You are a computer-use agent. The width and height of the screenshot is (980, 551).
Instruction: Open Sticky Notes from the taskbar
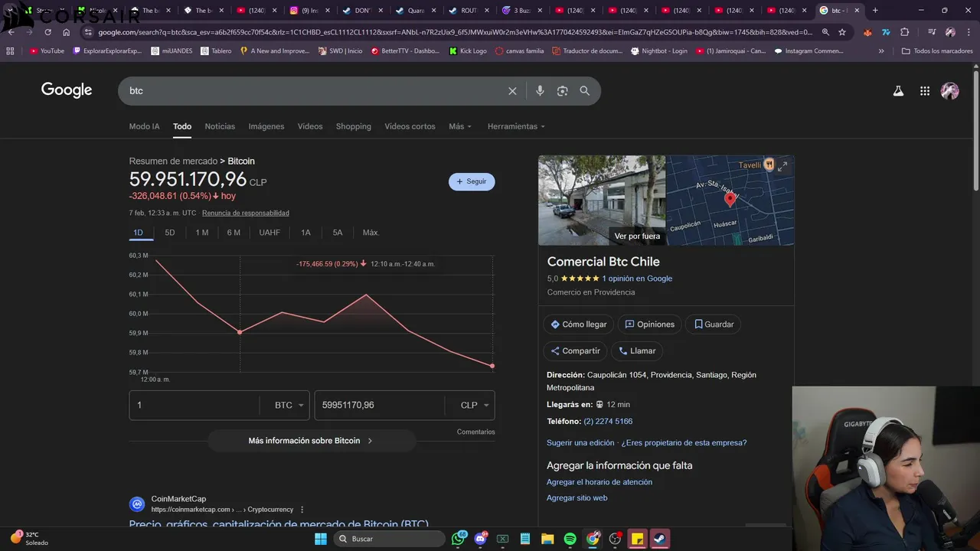click(637, 539)
